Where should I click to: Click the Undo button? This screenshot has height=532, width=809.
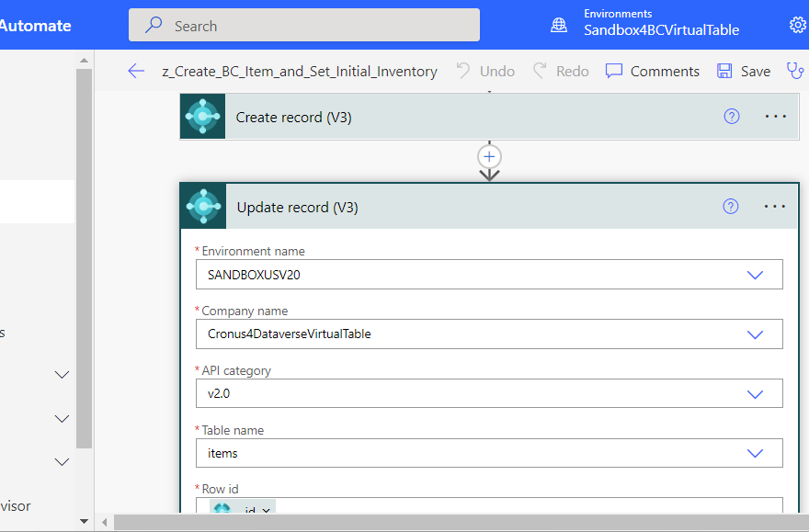click(485, 71)
